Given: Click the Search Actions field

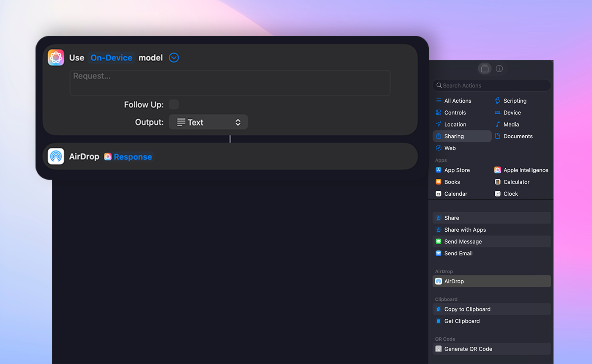Looking at the screenshot, I should 491,85.
